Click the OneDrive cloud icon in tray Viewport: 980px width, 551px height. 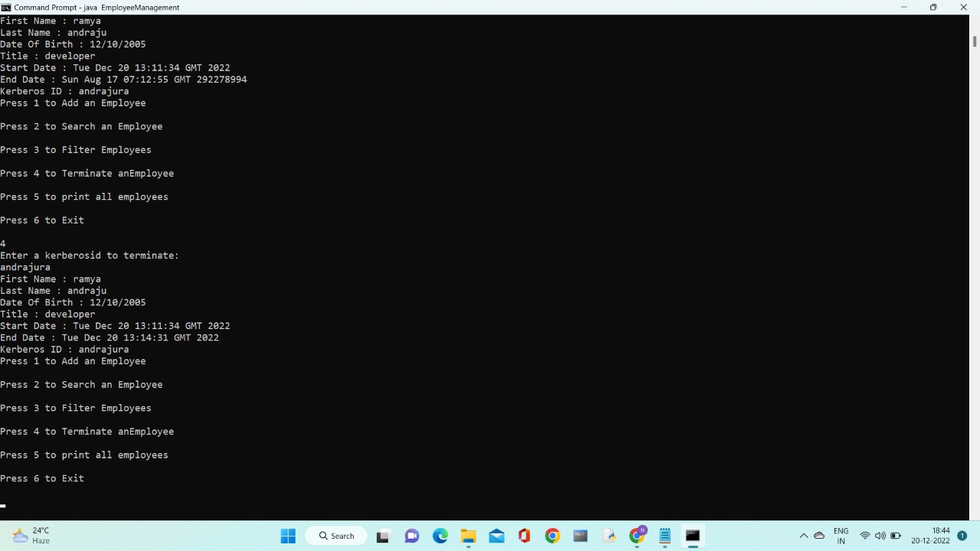coord(818,536)
